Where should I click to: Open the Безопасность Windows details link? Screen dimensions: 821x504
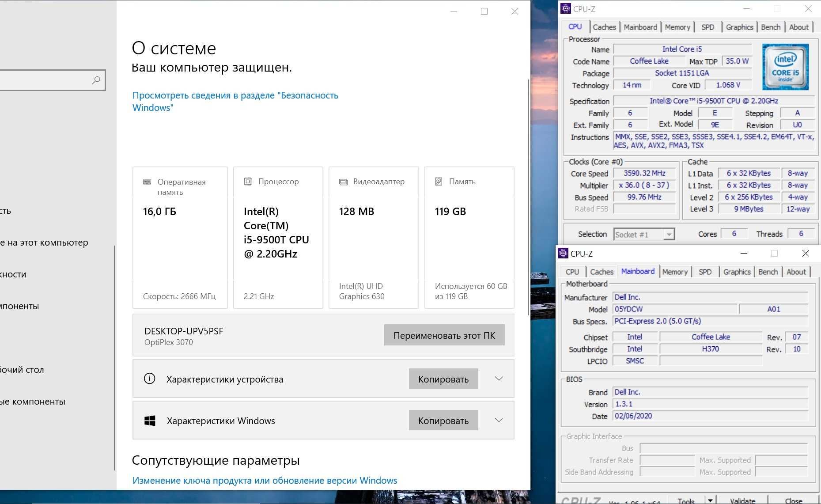tap(235, 101)
